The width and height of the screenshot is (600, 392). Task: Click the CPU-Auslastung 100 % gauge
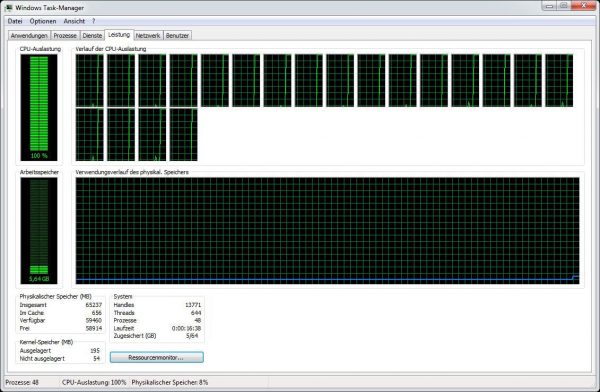pyautogui.click(x=39, y=107)
